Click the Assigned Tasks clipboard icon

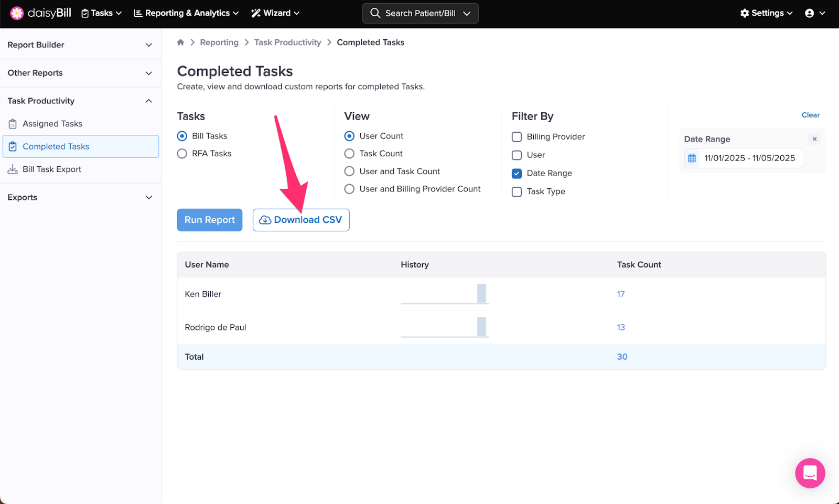pos(13,124)
